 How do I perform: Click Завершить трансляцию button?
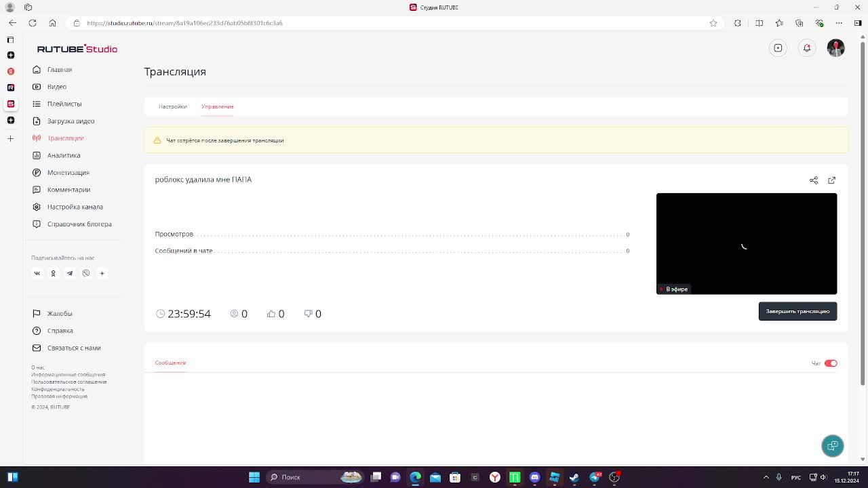click(797, 311)
